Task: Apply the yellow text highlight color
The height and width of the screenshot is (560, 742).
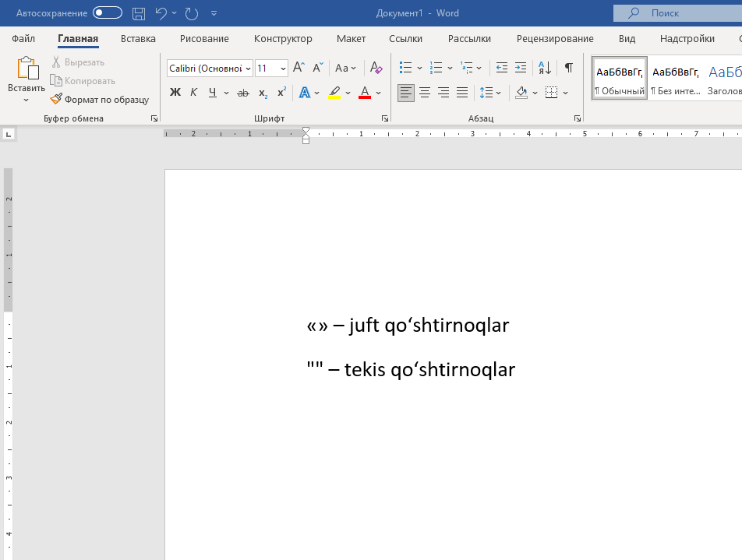Action: 334,93
